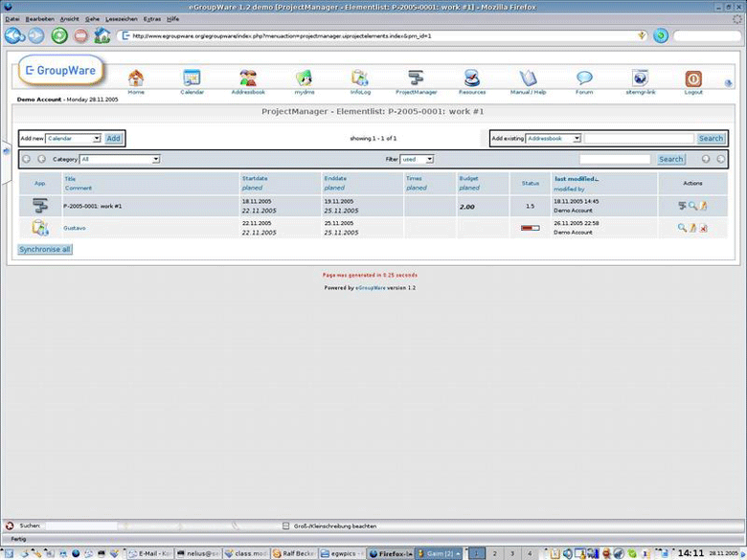
Task: Click the browser Stop button
Action: click(x=80, y=35)
